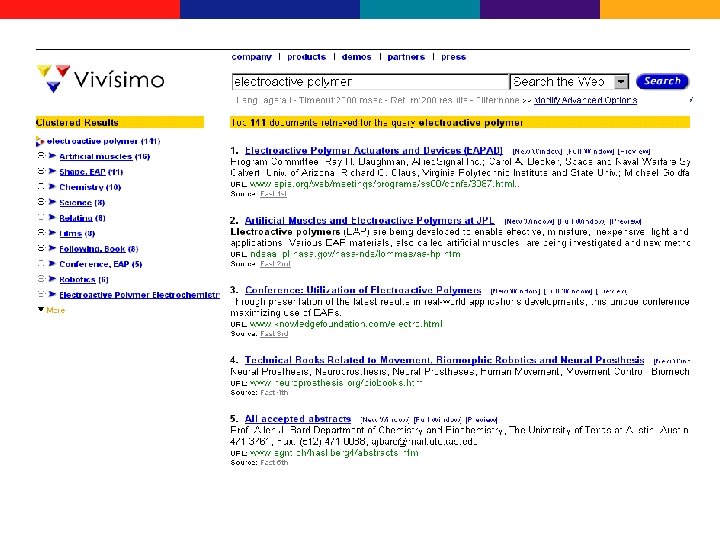720x540 pixels.
Task: Select the Chemistry (10) cluster
Action: click(x=90, y=187)
